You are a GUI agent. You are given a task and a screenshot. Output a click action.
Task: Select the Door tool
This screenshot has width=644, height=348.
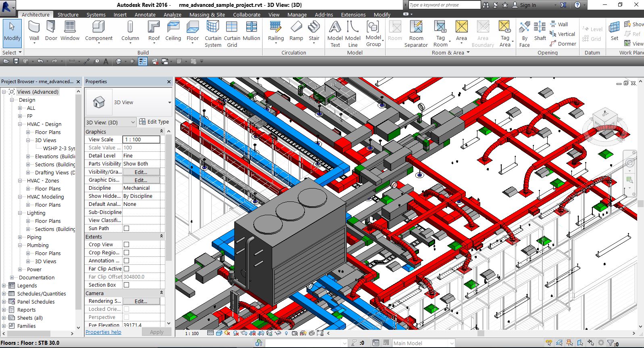coord(51,31)
